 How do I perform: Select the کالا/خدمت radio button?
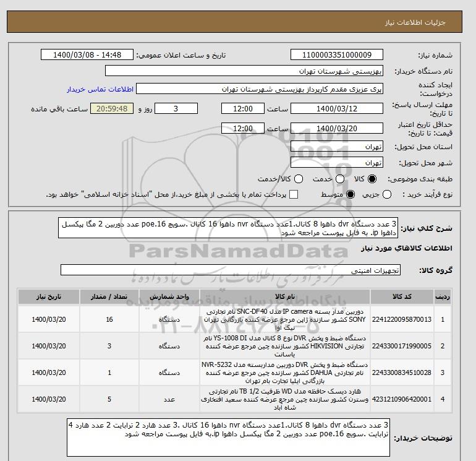299,179
